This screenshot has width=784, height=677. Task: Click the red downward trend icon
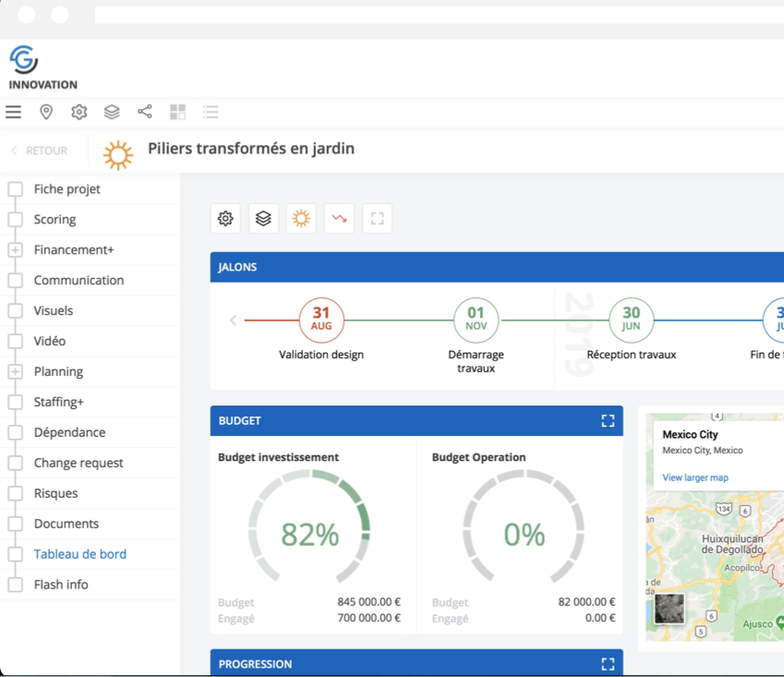(x=339, y=219)
